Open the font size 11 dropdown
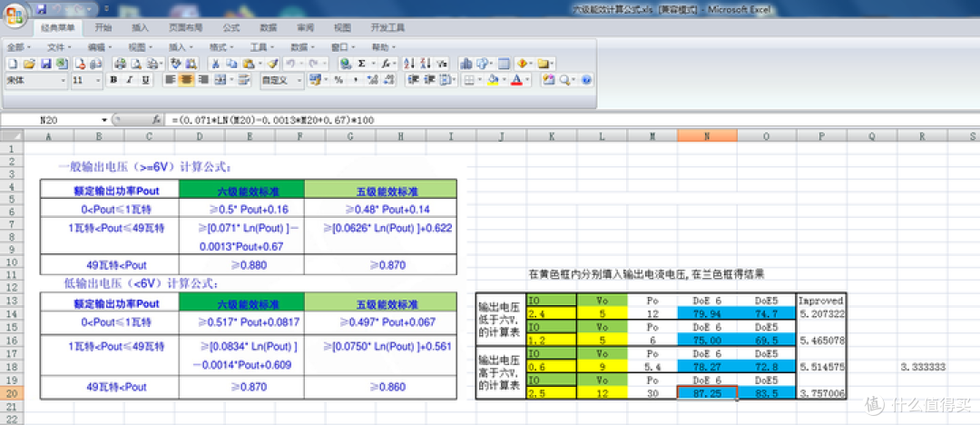 click(x=98, y=80)
